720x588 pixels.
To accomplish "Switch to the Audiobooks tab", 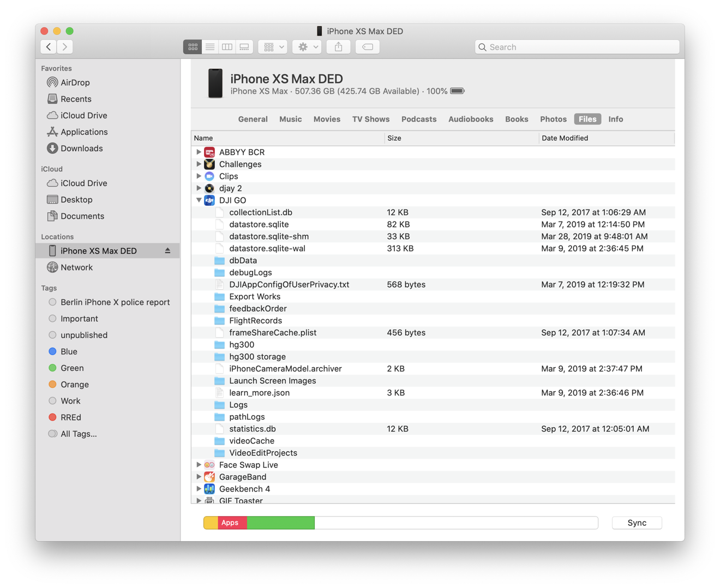I will pyautogui.click(x=471, y=119).
